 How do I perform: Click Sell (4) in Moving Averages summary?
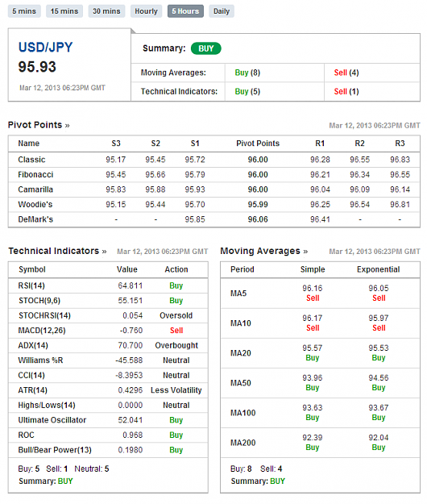point(346,73)
